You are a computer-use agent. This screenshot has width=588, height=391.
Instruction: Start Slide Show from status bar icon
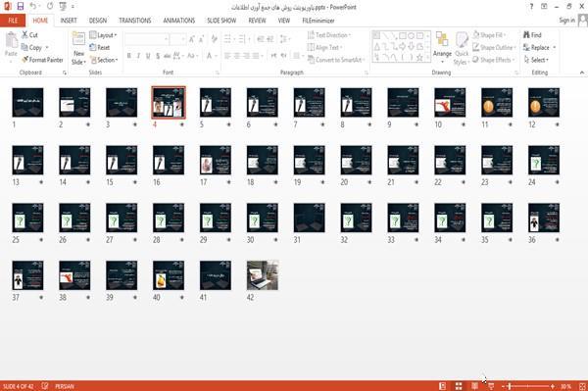tap(491, 386)
